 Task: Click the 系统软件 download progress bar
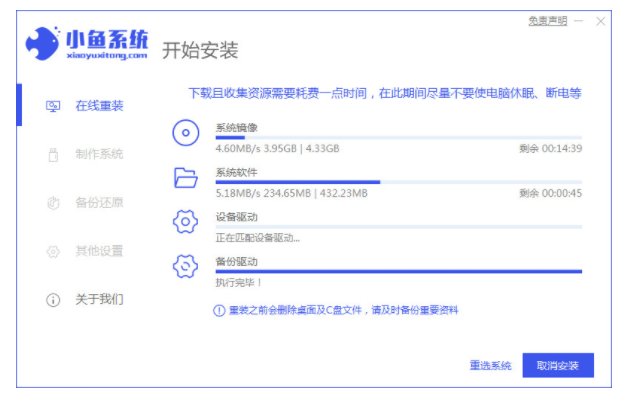[398, 182]
